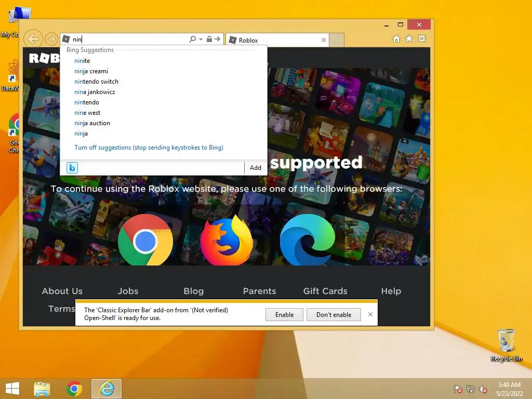Select the 'ninja' suggestion

tap(81, 134)
